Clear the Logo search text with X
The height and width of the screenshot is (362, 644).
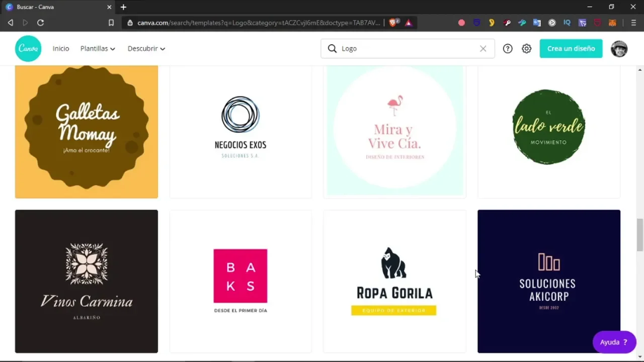pyautogui.click(x=483, y=49)
